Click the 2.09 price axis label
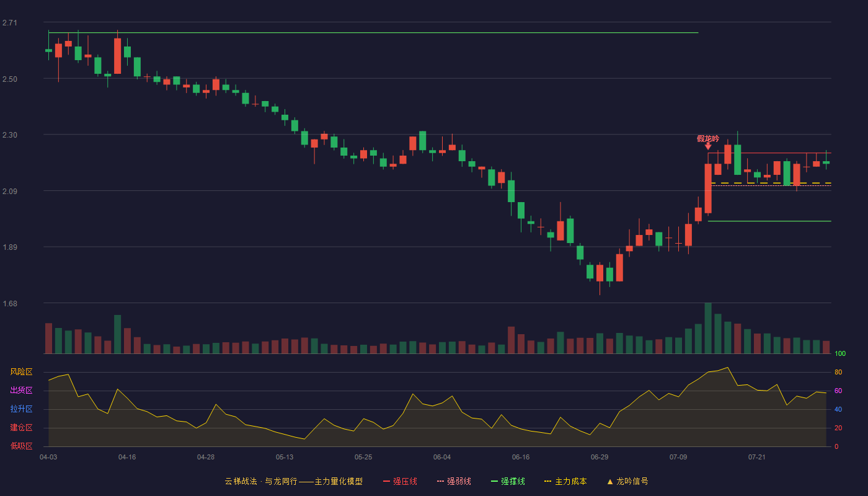Screen dimensions: 868x496 [x=10, y=192]
